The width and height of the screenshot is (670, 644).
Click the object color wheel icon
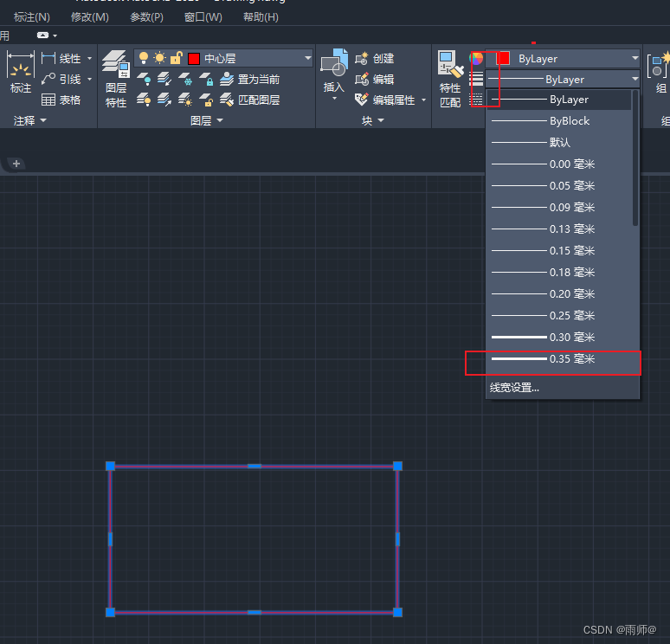click(x=476, y=58)
